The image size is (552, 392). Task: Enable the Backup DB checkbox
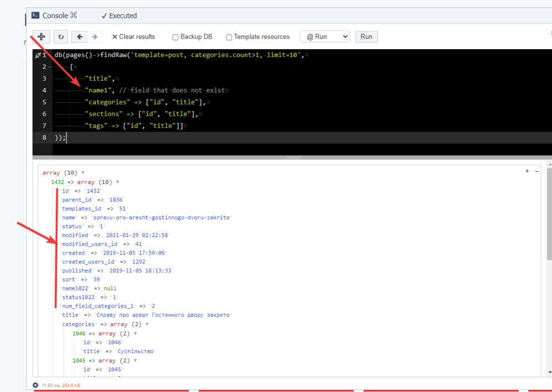click(x=176, y=37)
